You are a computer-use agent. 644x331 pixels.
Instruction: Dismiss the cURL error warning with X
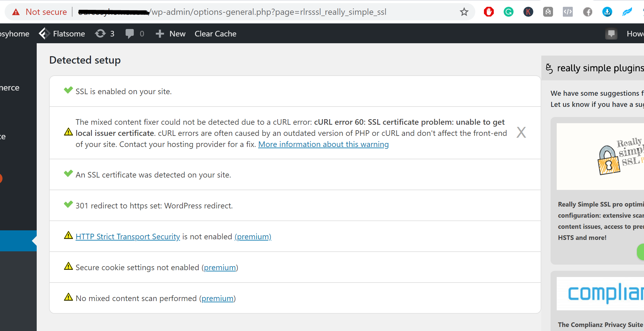coord(521,132)
